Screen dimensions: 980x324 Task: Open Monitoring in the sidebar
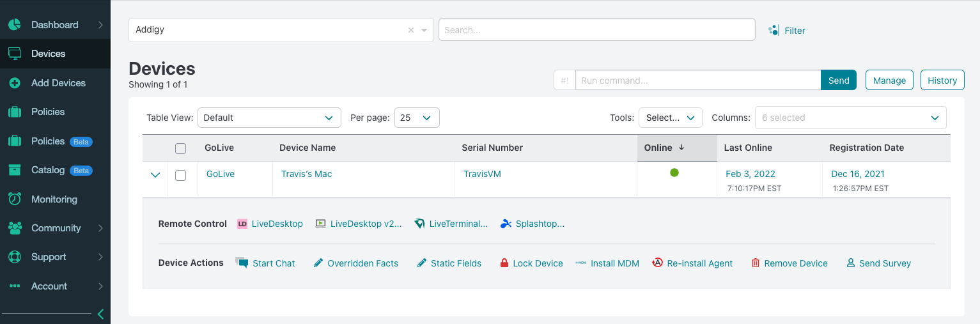coord(54,199)
